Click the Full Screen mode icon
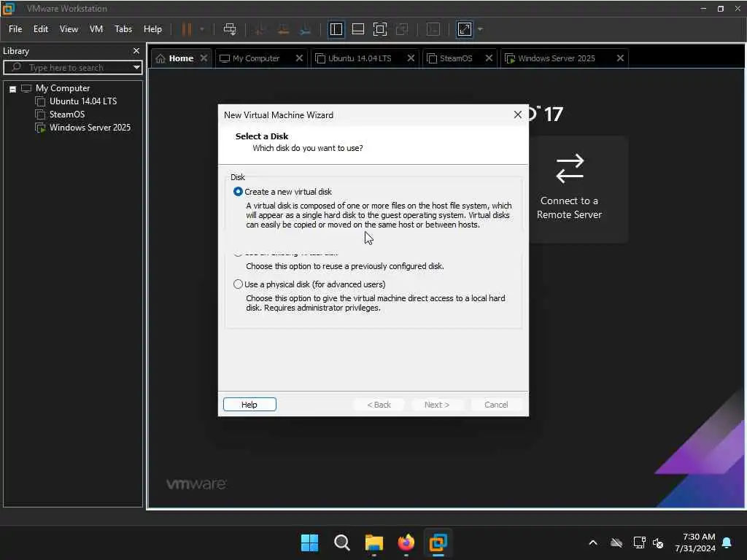 click(x=379, y=29)
